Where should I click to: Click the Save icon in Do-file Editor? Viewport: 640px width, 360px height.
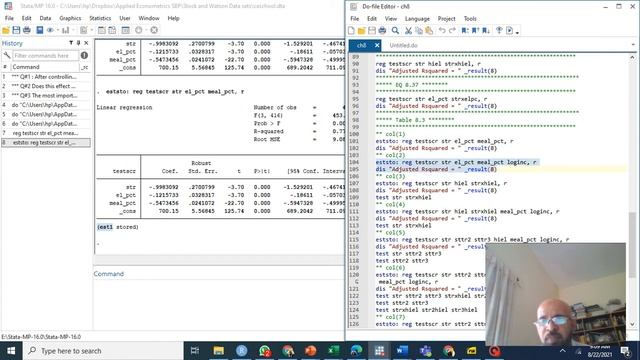tap(372, 31)
